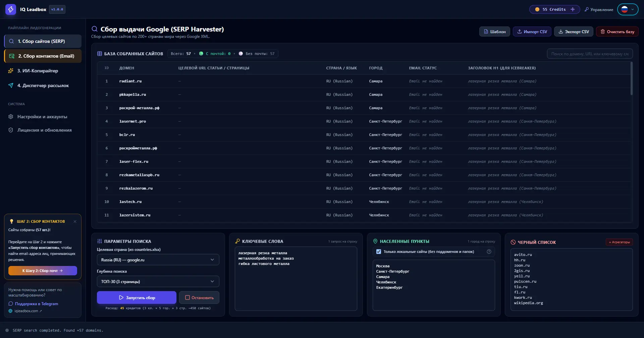644x338 pixels.
Task: Click the key icon beside Управление
Action: [586, 9]
